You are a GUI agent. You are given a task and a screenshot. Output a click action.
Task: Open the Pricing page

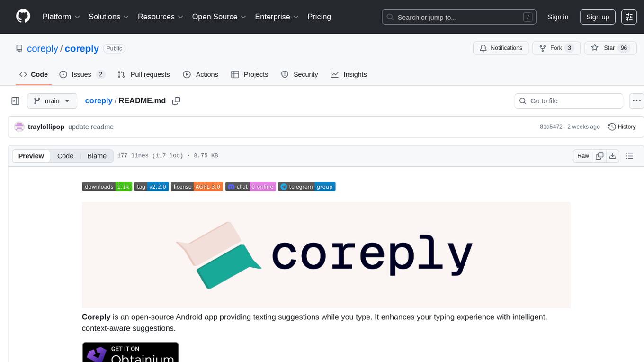pos(319,17)
